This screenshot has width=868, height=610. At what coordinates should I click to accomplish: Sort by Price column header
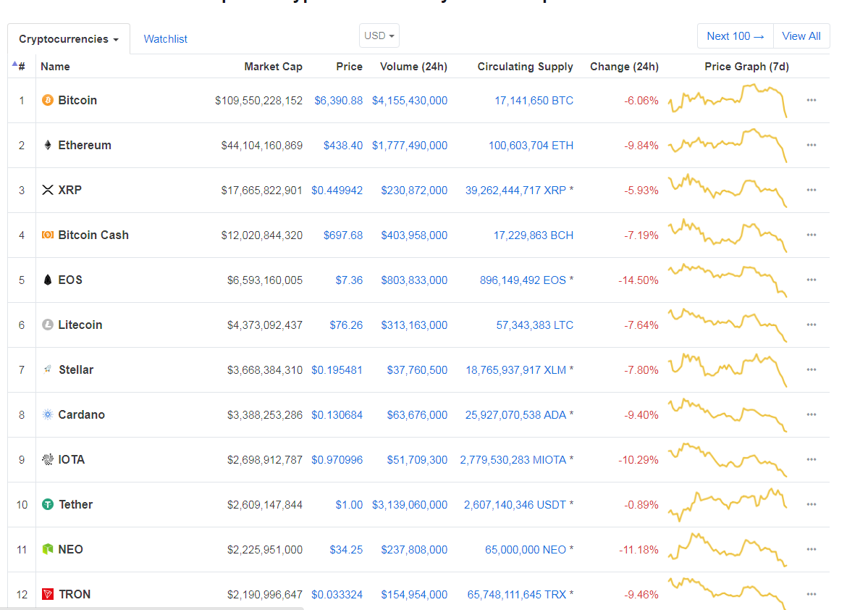point(350,67)
